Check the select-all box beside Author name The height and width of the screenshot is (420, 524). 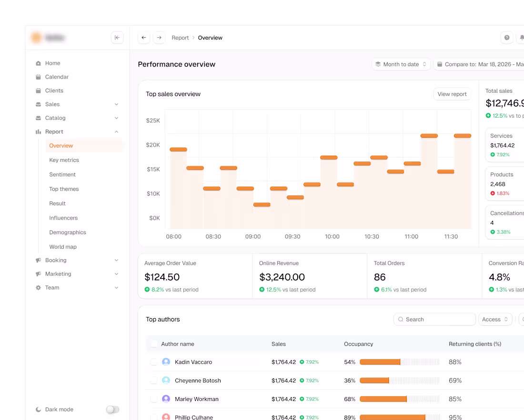pyautogui.click(x=154, y=344)
